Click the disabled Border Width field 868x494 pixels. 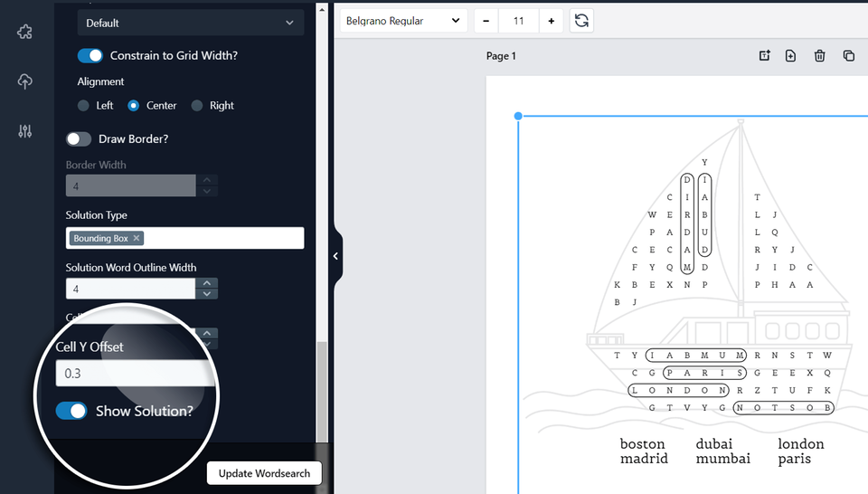pyautogui.click(x=130, y=186)
